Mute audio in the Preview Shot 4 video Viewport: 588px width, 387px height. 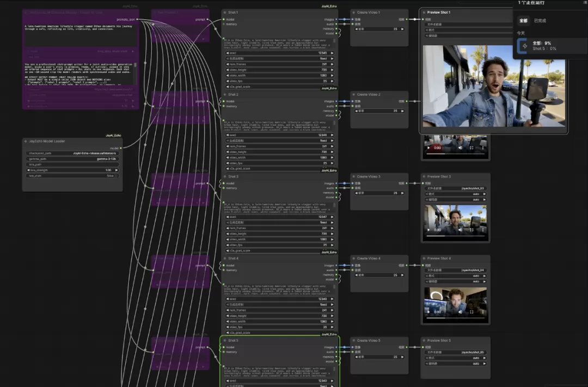(460, 312)
